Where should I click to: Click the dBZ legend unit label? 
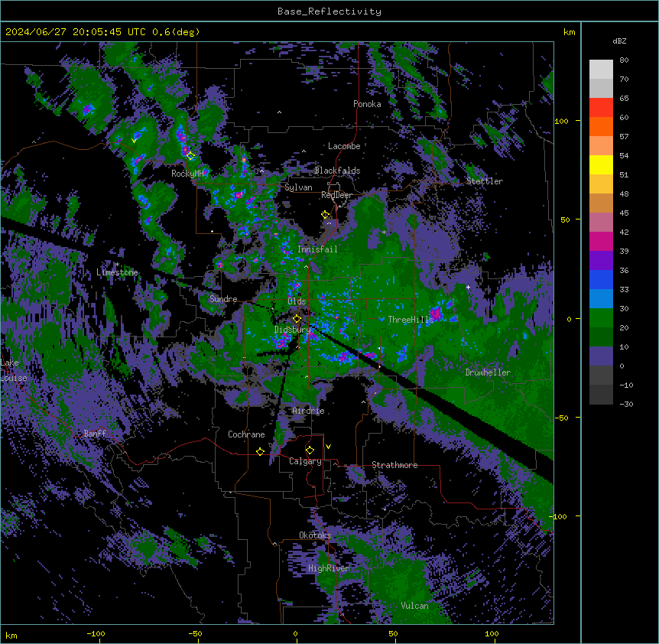(x=619, y=41)
